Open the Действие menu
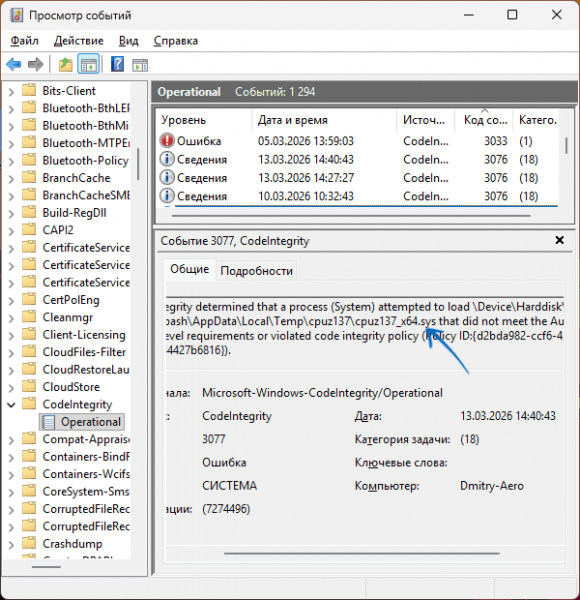Viewport: 580px width, 600px height. click(x=79, y=41)
